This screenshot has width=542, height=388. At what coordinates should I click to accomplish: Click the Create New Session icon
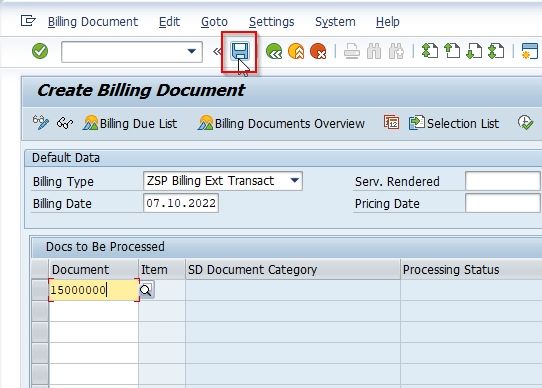pos(529,51)
